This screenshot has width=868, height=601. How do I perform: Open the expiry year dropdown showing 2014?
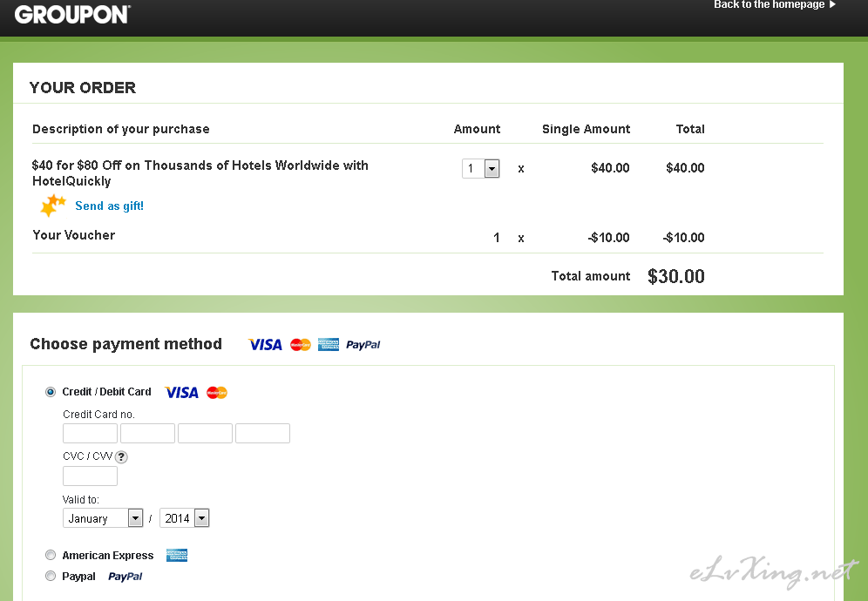coord(185,518)
